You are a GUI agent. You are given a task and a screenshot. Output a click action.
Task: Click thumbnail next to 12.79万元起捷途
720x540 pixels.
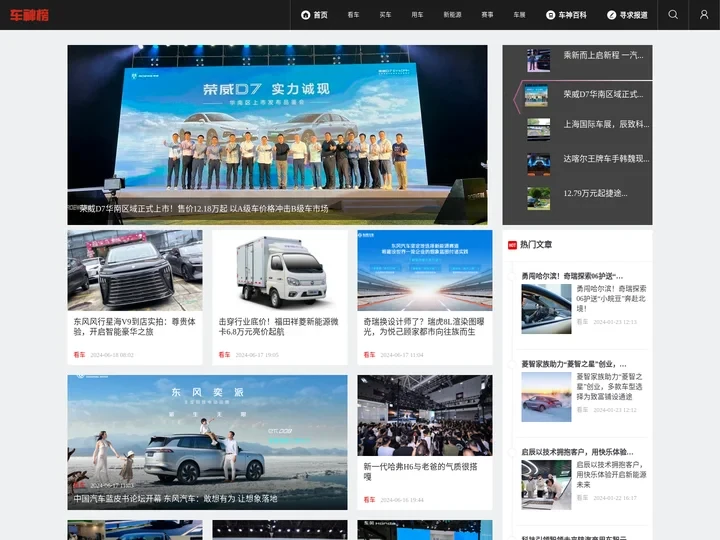tap(538, 198)
